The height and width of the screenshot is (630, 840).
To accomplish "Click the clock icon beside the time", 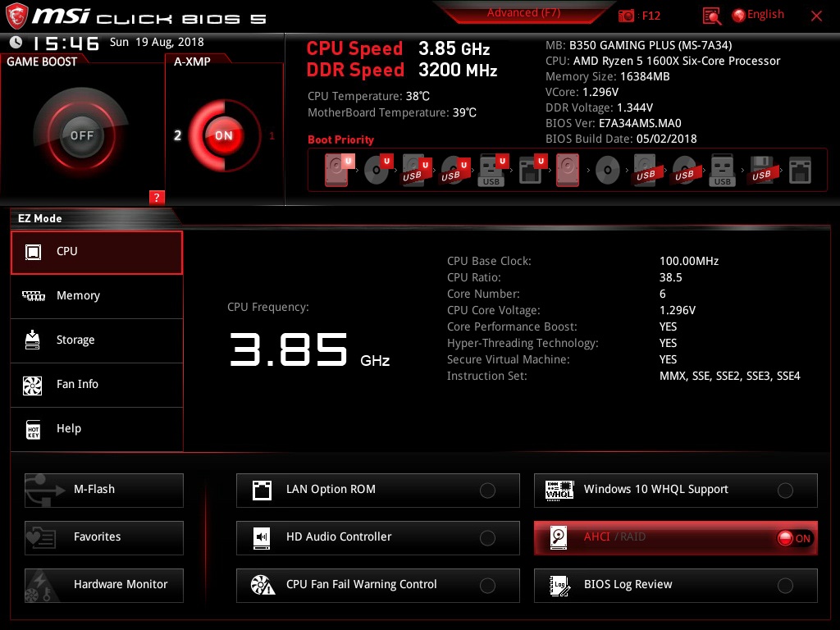I will [16, 42].
